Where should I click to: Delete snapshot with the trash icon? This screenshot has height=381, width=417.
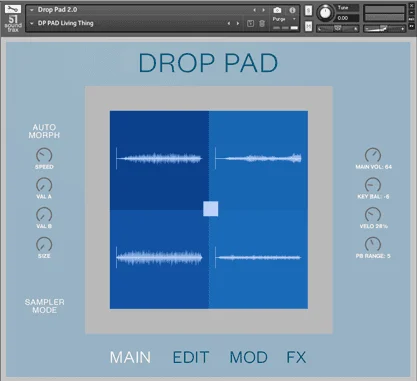[x=262, y=23]
